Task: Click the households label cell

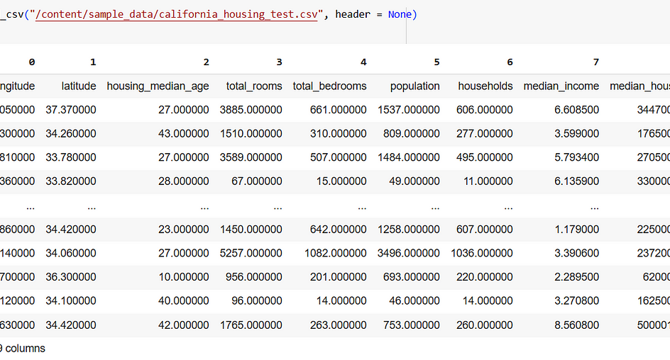Action: [485, 86]
